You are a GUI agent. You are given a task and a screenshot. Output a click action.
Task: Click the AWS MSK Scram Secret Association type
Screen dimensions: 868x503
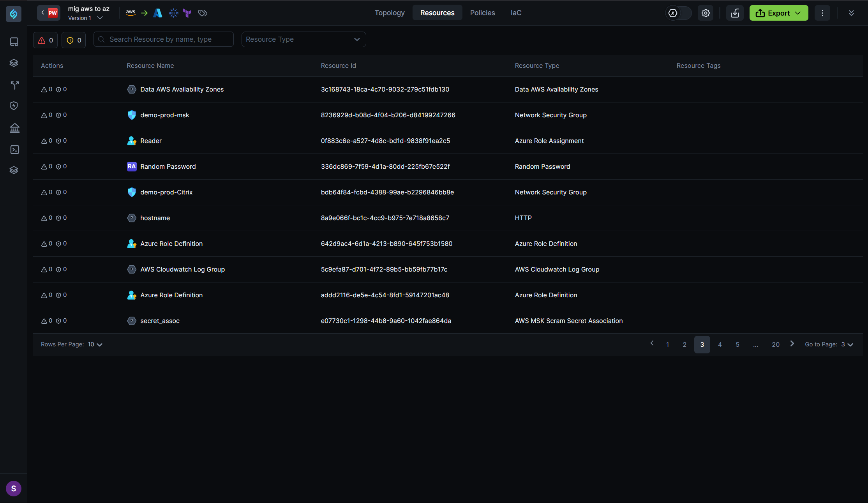[x=569, y=321]
